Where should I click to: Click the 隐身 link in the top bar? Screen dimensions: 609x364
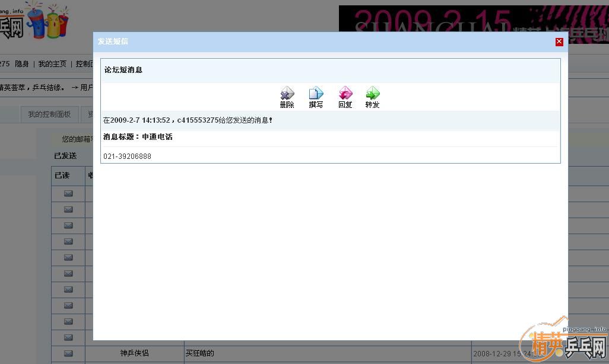point(22,64)
